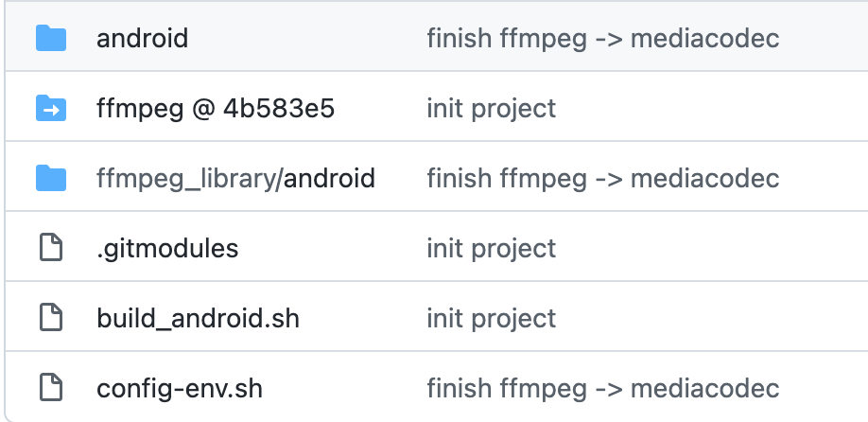This screenshot has width=868, height=422.
Task: Click the android folder icon
Action: point(51,39)
